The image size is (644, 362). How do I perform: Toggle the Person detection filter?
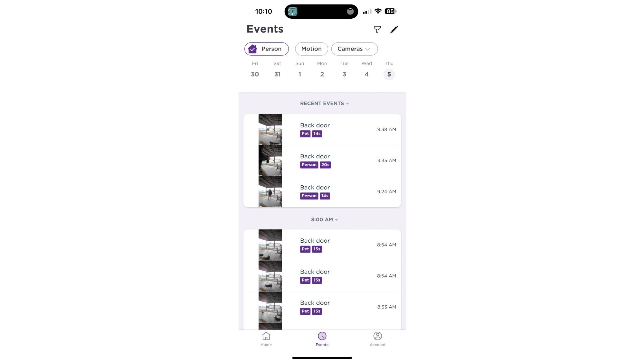[266, 49]
